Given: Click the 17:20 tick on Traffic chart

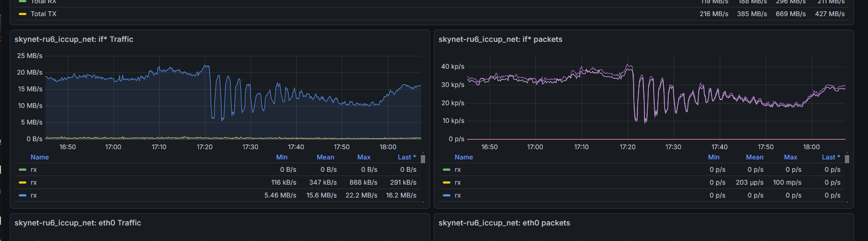Looking at the screenshot, I should coord(205,147).
